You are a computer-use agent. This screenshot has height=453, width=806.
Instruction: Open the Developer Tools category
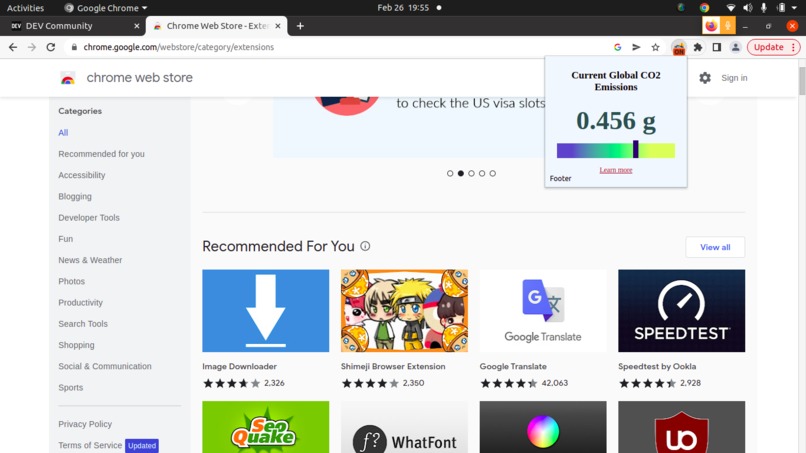89,218
